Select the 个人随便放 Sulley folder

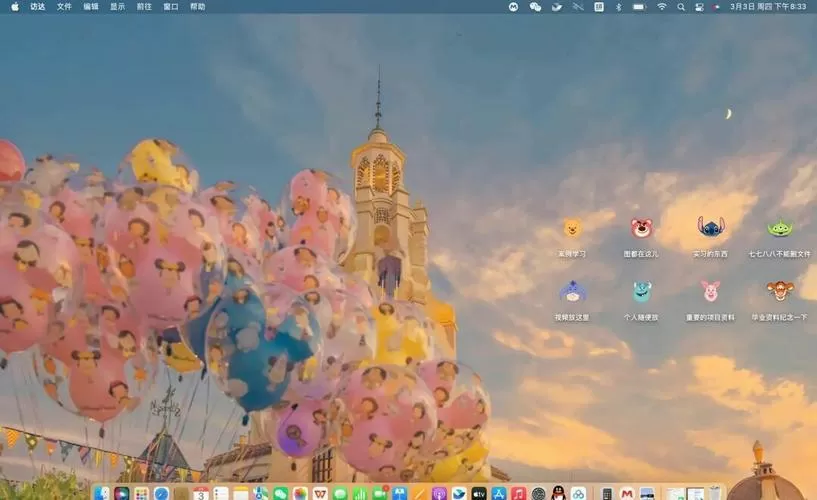pyautogui.click(x=641, y=301)
